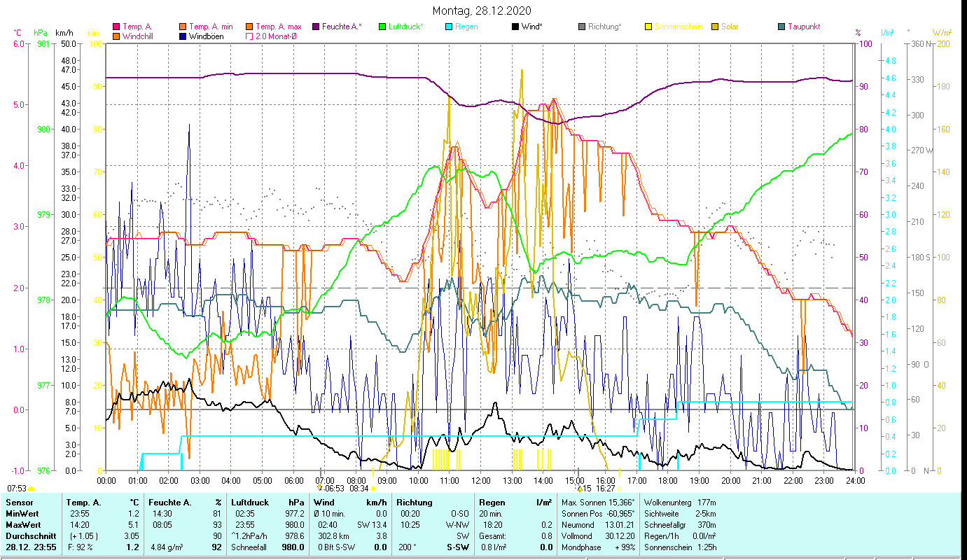This screenshot has height=560, width=967.
Task: Click the Taupunkt legend square
Action: click(781, 27)
